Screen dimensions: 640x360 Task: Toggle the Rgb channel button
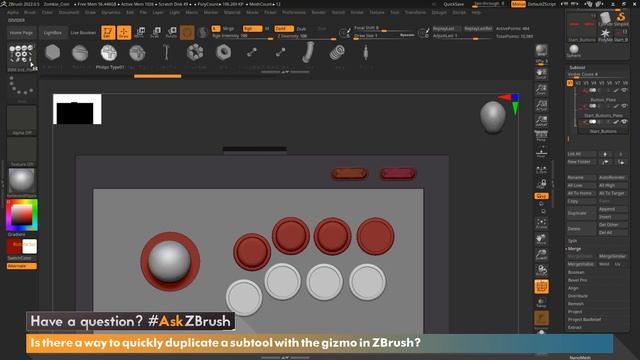point(252,29)
